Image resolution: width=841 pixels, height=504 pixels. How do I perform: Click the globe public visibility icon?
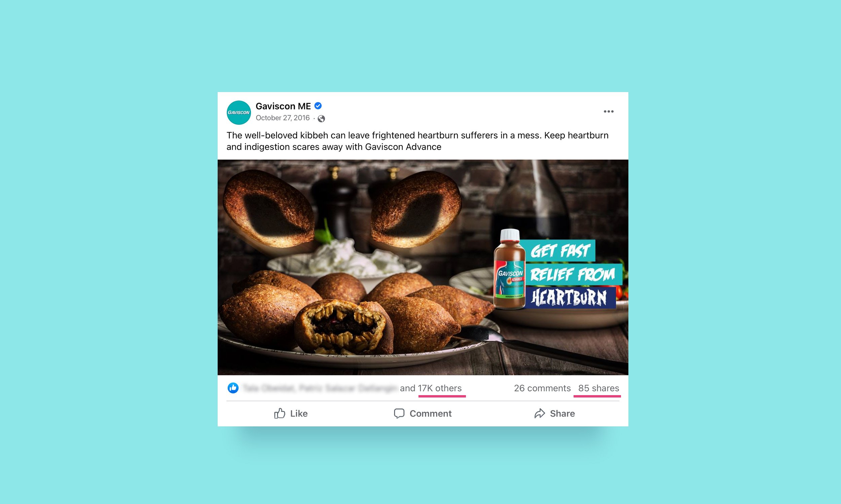point(321,119)
